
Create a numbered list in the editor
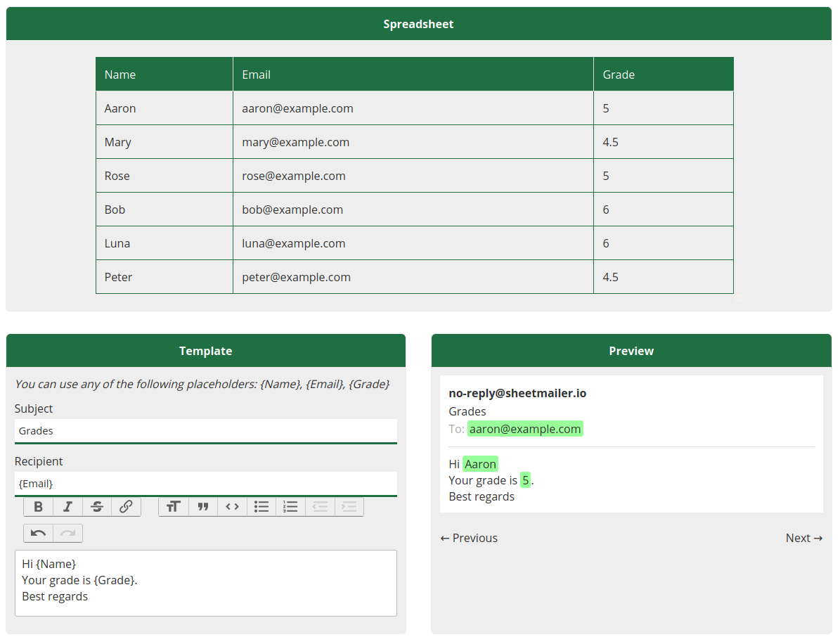click(x=290, y=507)
